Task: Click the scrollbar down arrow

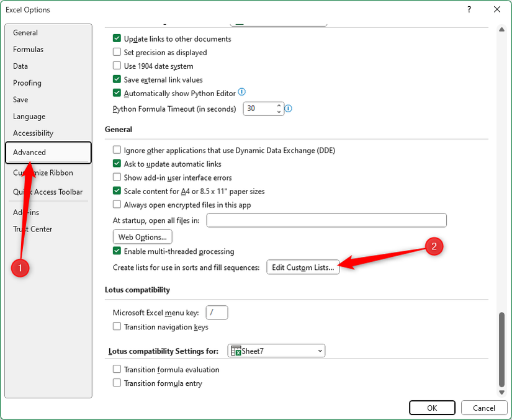Action: click(501, 392)
